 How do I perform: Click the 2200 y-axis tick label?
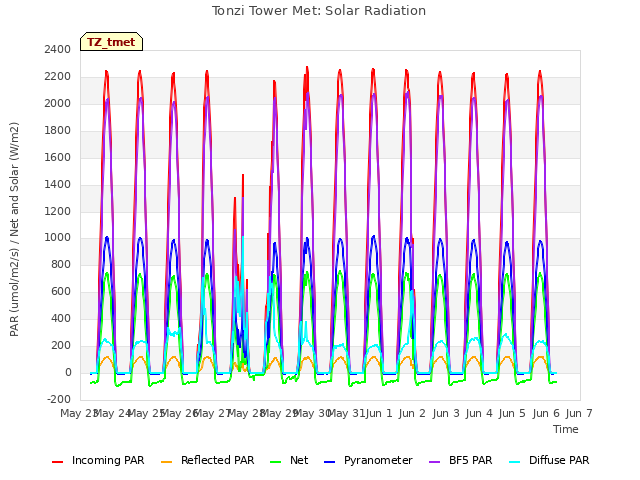pos(58,77)
